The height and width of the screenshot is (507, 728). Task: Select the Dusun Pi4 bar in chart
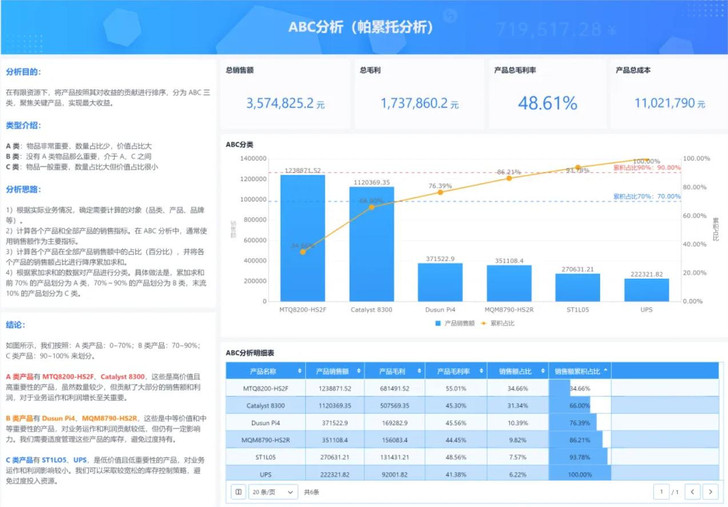(x=440, y=282)
